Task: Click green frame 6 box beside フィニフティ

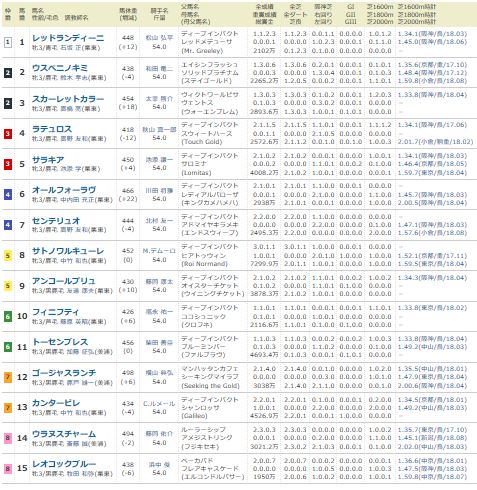Action: [x=8, y=316]
